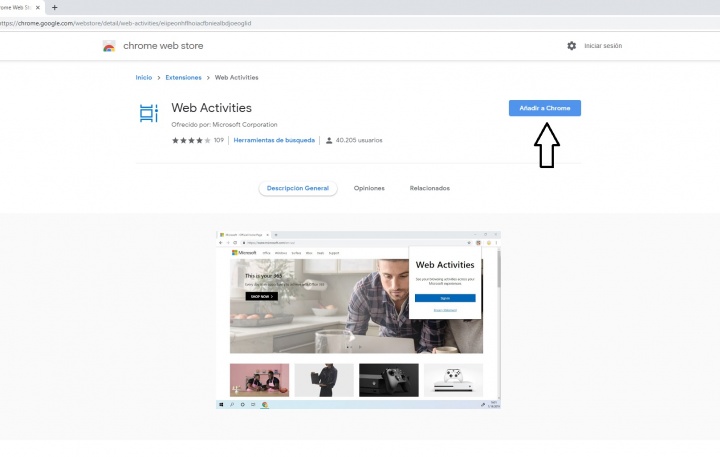Close the Chrome Web Store tab
This screenshot has width=720, height=457.
pos(38,7)
